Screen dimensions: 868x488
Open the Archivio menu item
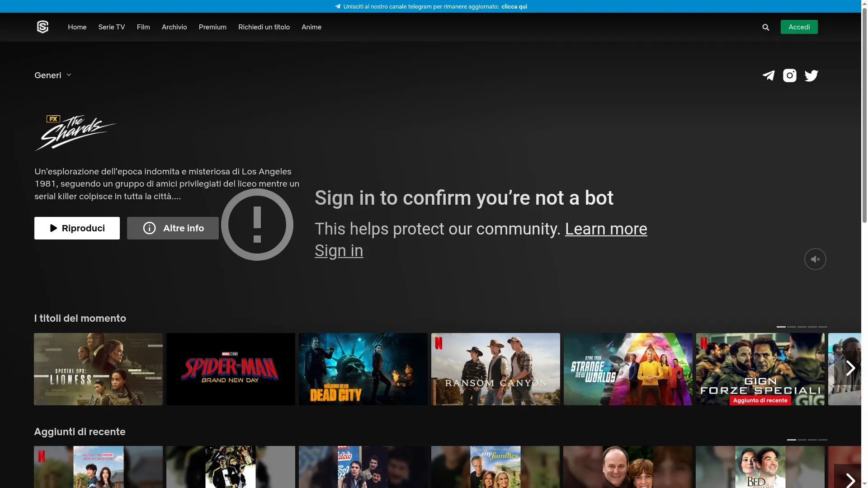point(175,27)
